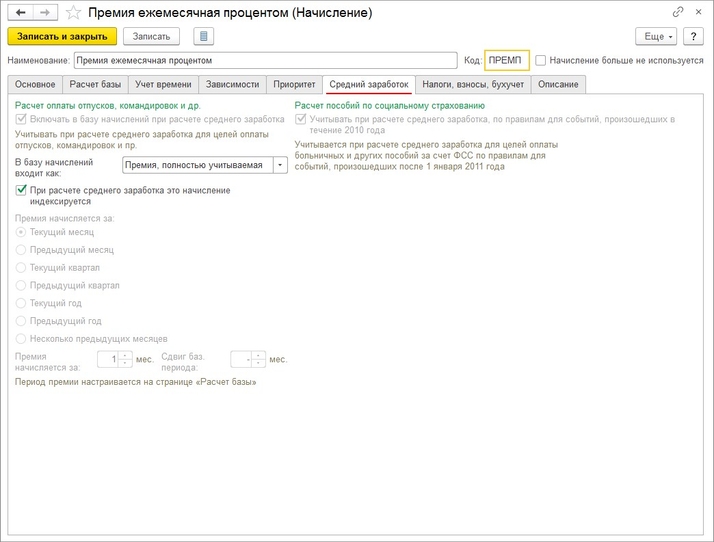Click the 'Записать и закрыть' button
The image size is (714, 542).
[62, 36]
